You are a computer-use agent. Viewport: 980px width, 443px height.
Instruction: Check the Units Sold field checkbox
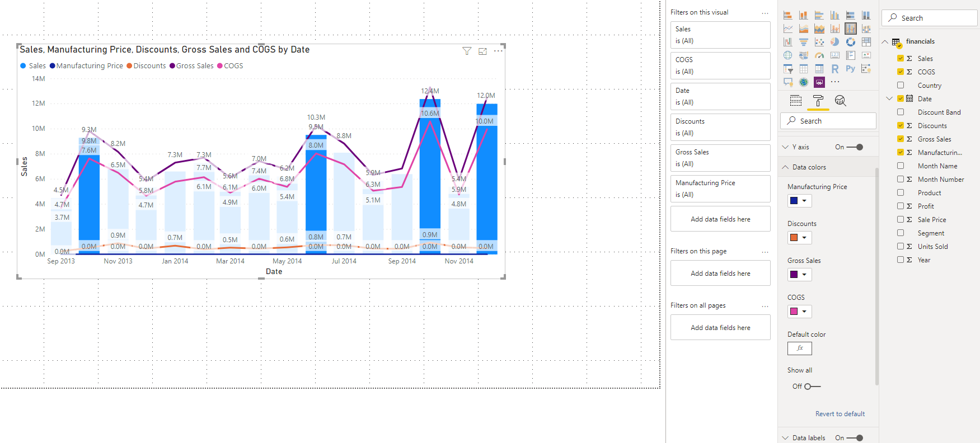click(901, 246)
